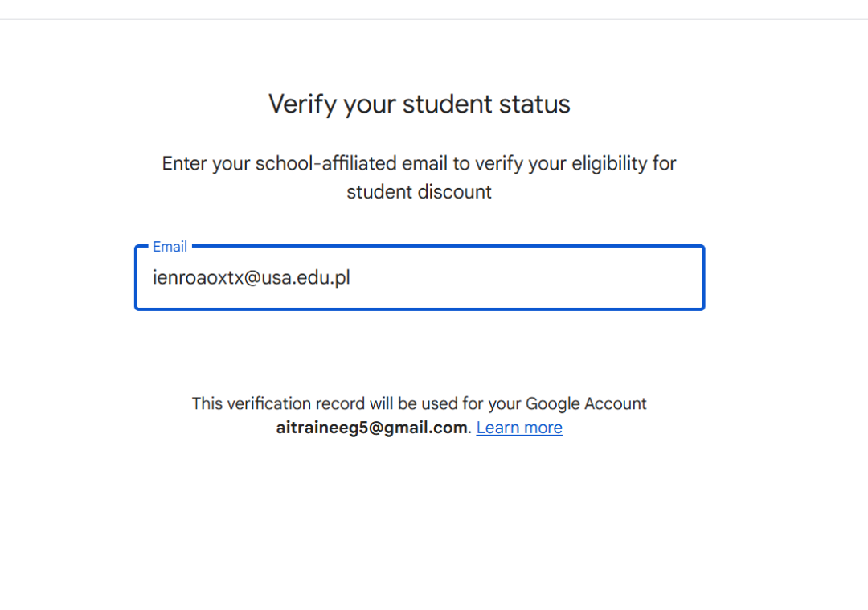Click the bold aitraineeg5@gmail.com address
Image resolution: width=868 pixels, height=610 pixels.
point(371,428)
